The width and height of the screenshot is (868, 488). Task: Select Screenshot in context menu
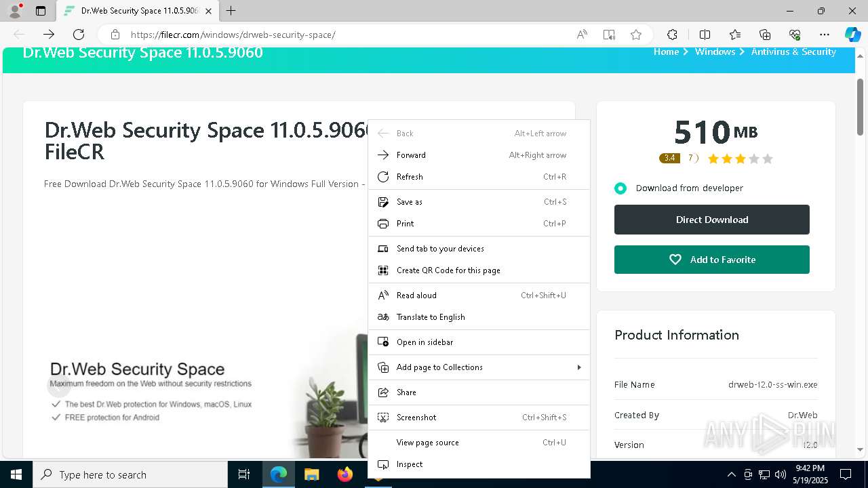(x=479, y=418)
